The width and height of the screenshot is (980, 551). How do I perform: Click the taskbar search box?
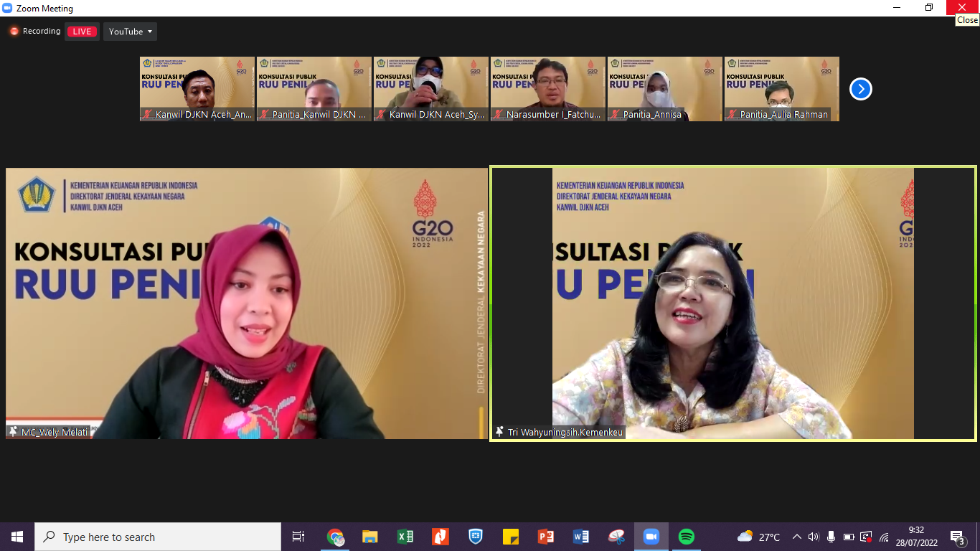tap(158, 537)
